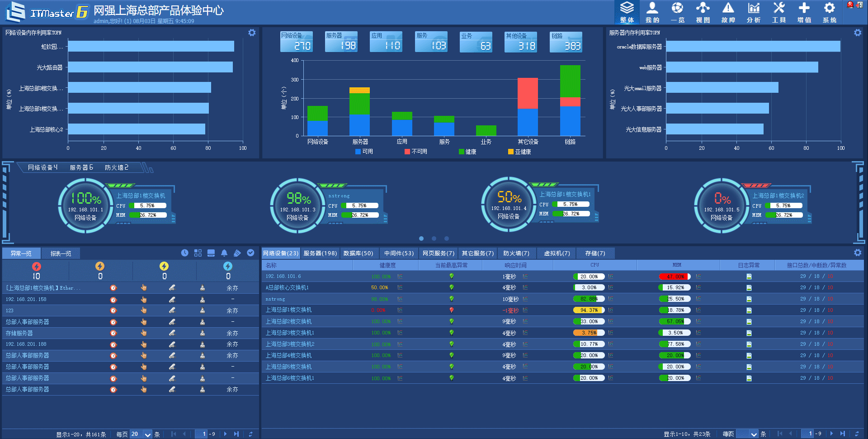
Task: Select the second carousel page dot
Action: pos(434,239)
